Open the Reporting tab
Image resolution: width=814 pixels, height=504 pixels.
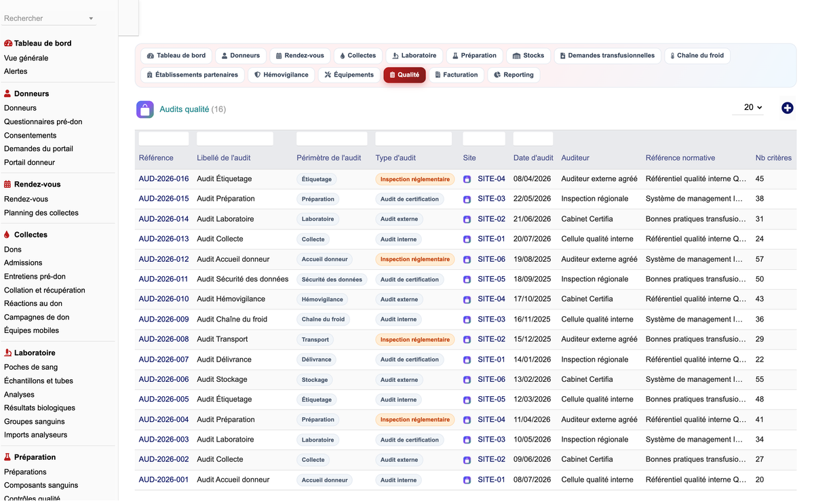[513, 75]
